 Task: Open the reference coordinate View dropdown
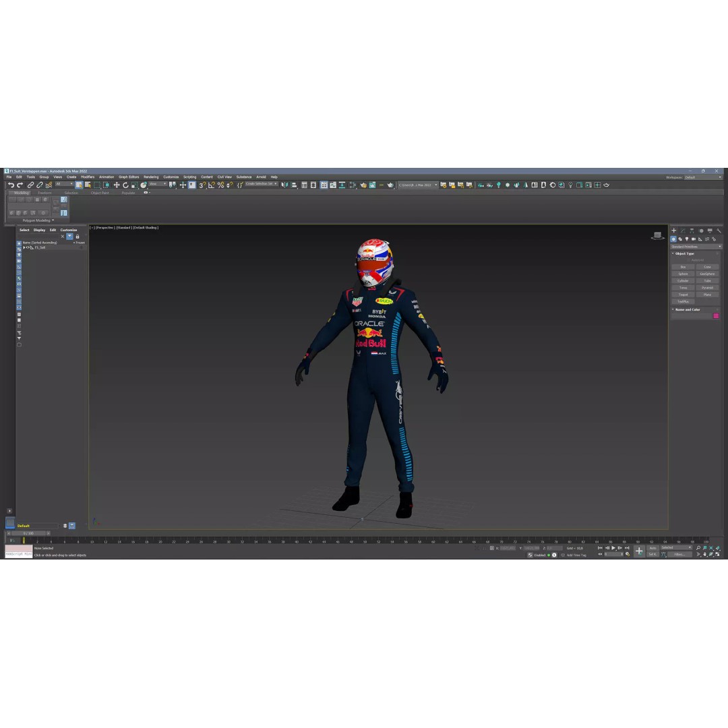point(157,184)
